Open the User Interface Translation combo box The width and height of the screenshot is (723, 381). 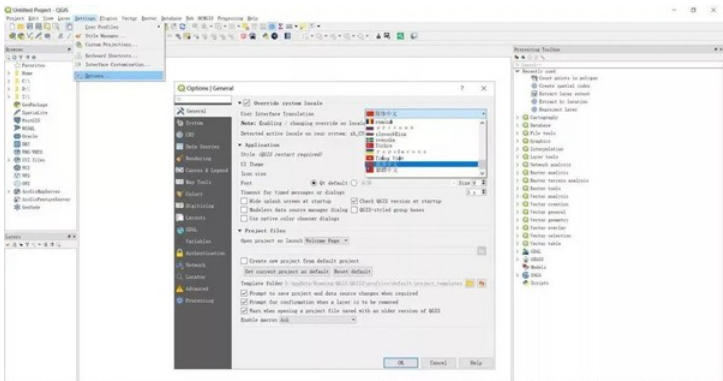[426, 113]
